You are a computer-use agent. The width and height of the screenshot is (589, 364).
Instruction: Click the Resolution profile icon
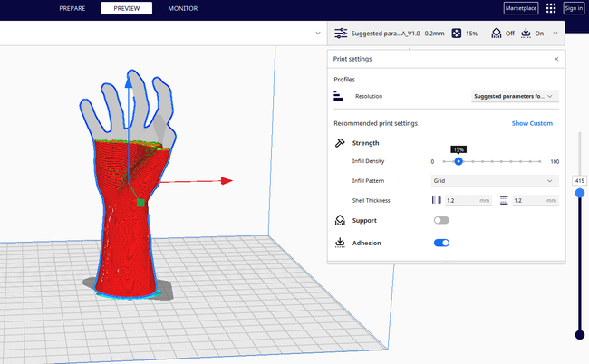click(x=338, y=97)
